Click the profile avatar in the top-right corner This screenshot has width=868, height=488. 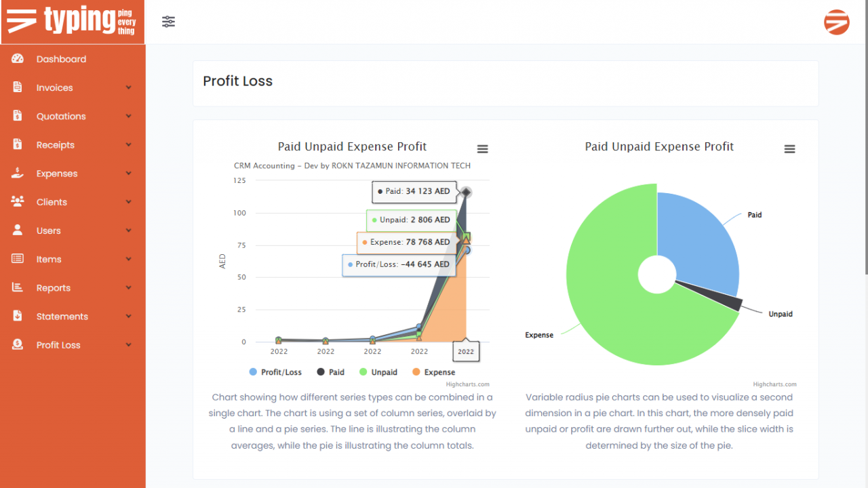tap(837, 22)
